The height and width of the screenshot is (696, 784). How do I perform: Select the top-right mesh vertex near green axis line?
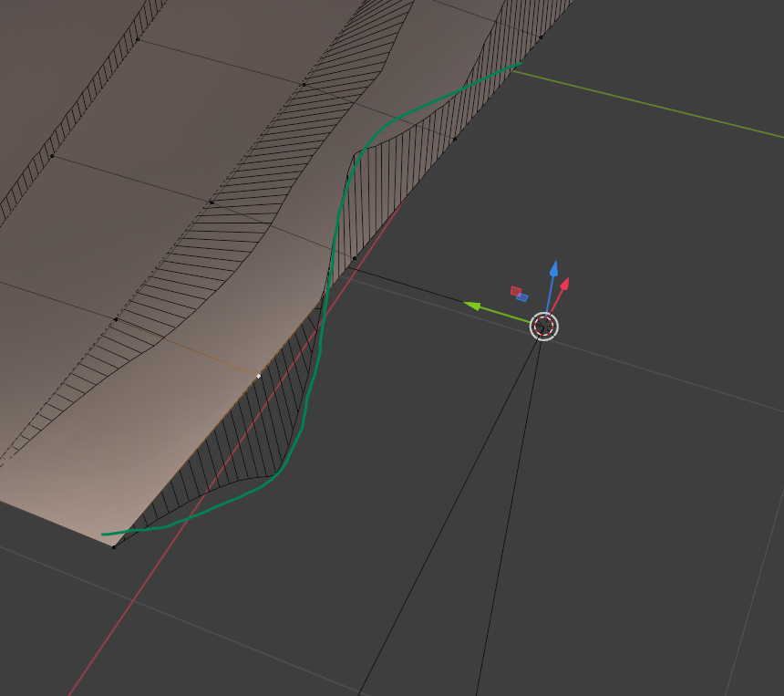[541, 37]
